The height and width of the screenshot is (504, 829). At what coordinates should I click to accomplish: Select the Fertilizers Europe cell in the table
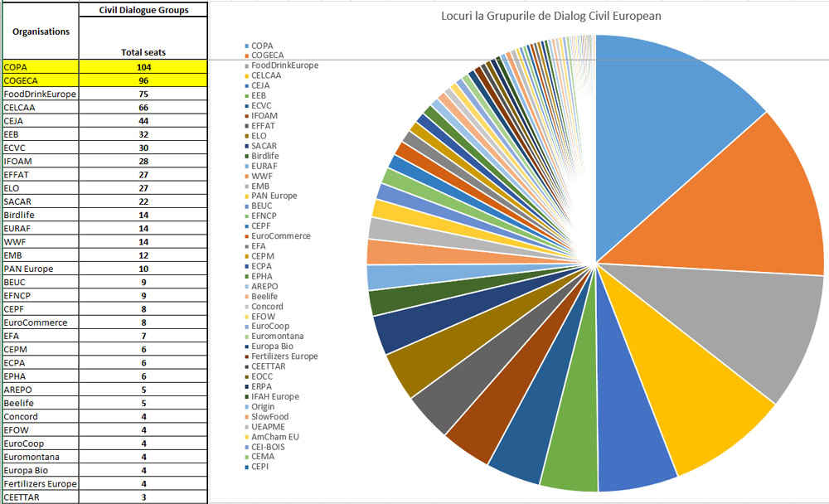(41, 483)
